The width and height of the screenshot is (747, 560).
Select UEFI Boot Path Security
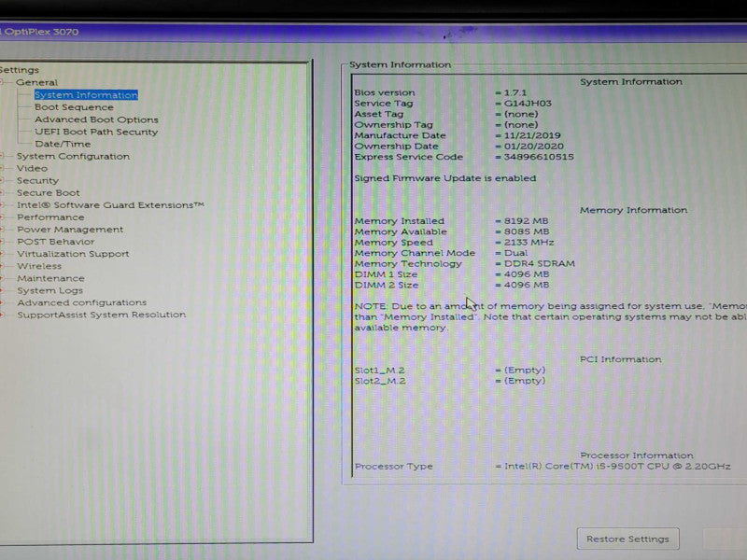(x=96, y=132)
